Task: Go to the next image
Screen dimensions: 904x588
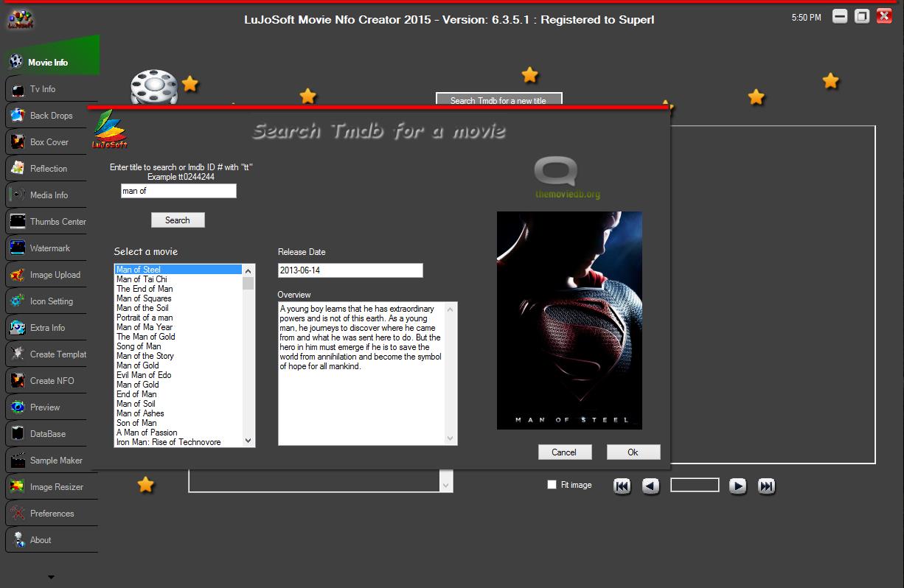Action: point(738,486)
